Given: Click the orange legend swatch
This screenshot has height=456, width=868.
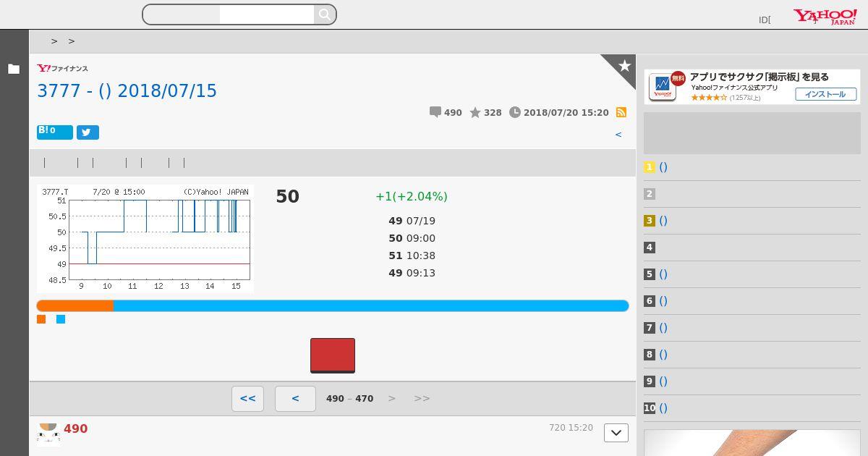Looking at the screenshot, I should click(x=41, y=319).
